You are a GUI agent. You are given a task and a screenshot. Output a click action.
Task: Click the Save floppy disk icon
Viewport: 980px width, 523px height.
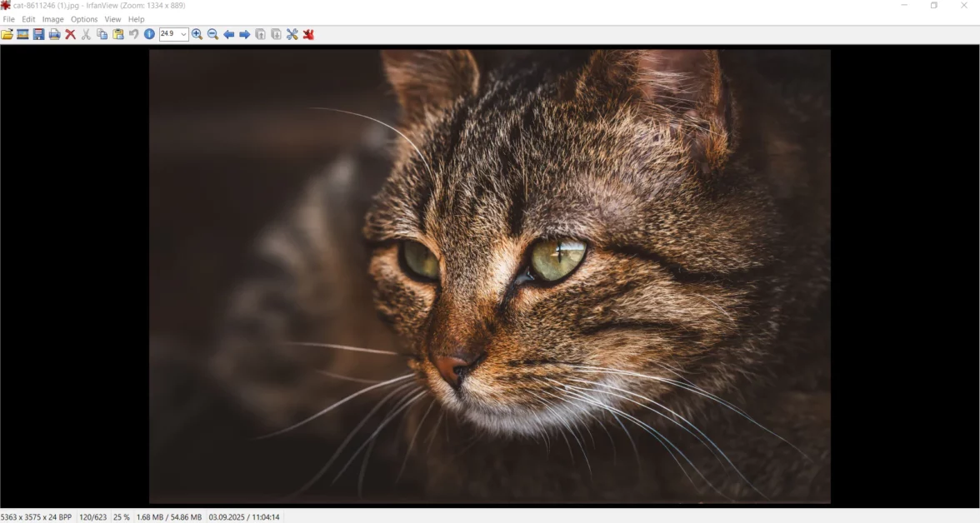pyautogui.click(x=39, y=34)
